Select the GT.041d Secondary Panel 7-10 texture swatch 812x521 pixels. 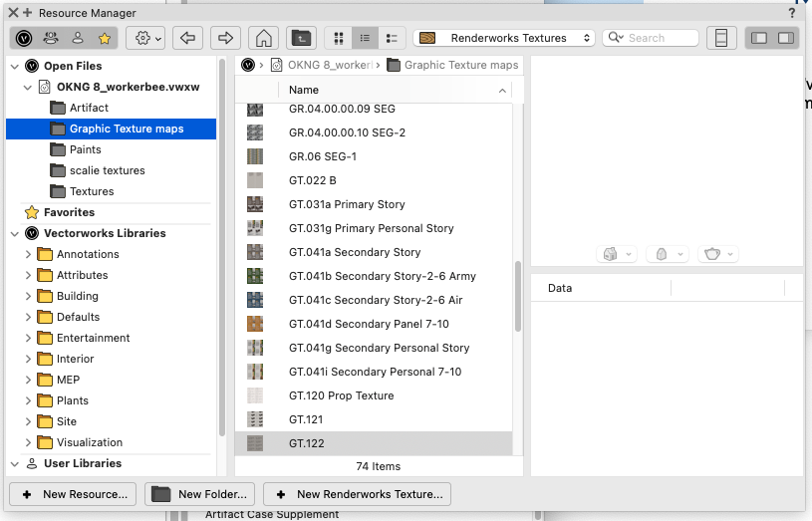[x=255, y=324]
